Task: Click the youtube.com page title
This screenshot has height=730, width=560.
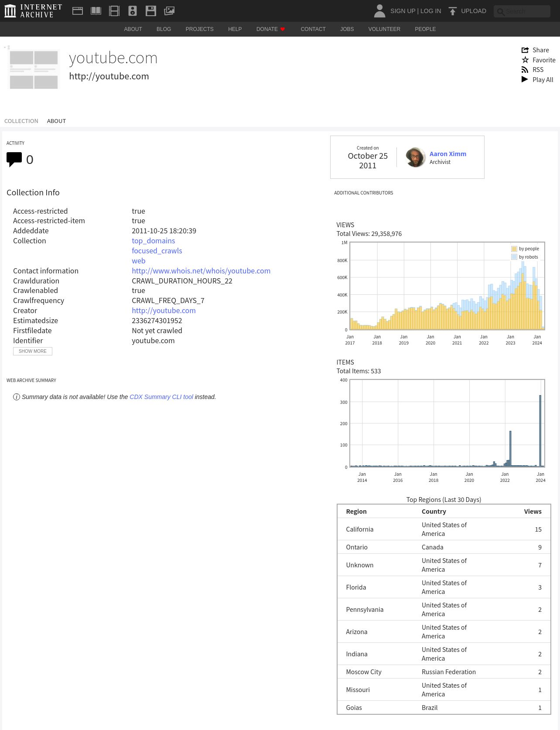Action: pos(113,58)
